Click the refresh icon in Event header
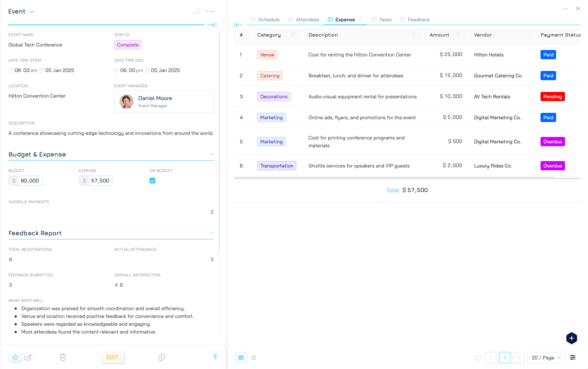The width and height of the screenshot is (588, 369). coord(197,11)
